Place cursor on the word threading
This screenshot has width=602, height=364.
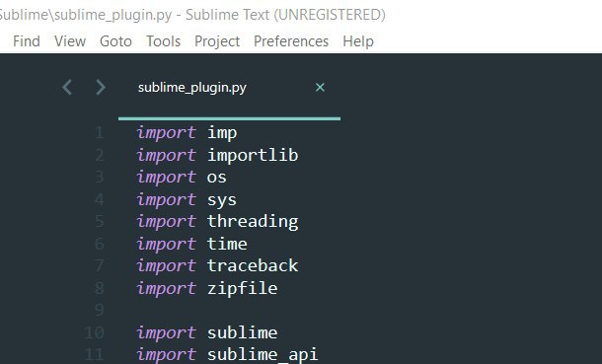(x=253, y=222)
